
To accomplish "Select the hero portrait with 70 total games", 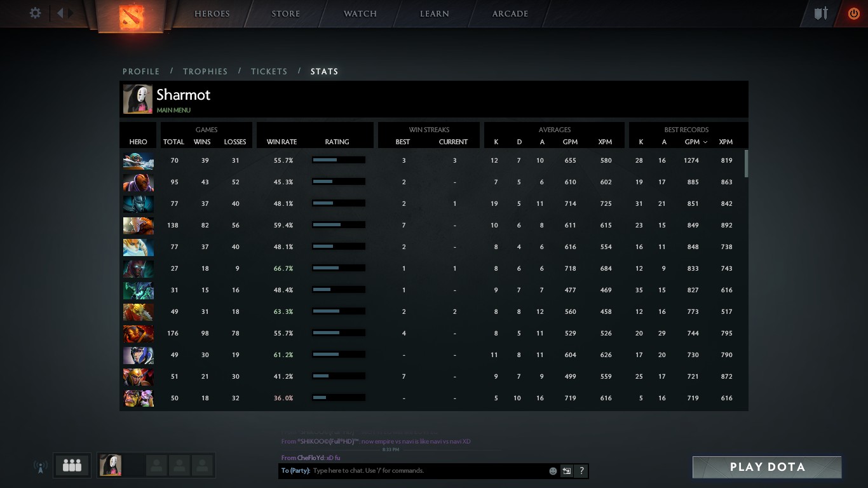I will [138, 161].
